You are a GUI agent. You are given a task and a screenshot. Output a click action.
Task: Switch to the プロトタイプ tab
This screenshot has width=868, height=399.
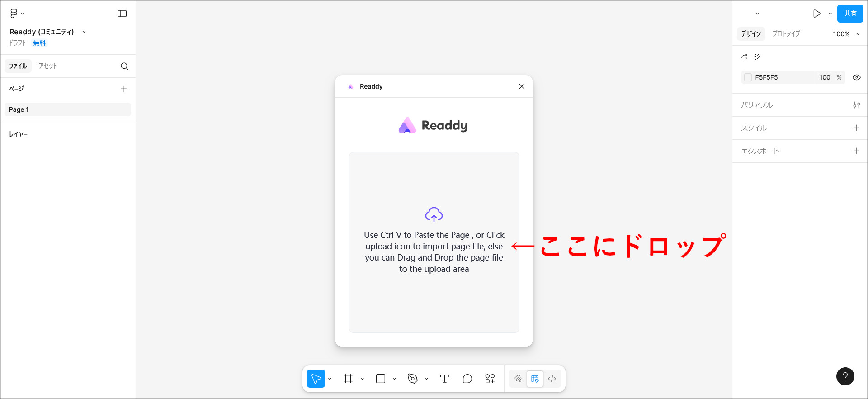pos(786,34)
